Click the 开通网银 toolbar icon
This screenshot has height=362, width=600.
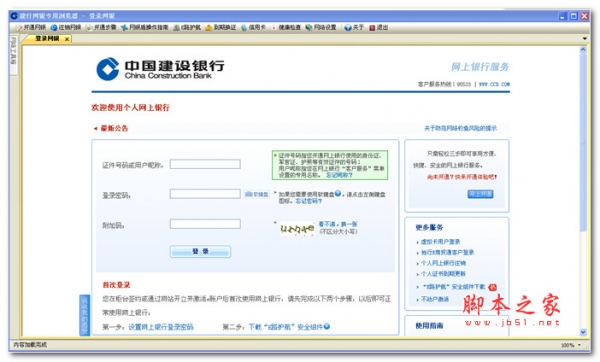[19, 28]
